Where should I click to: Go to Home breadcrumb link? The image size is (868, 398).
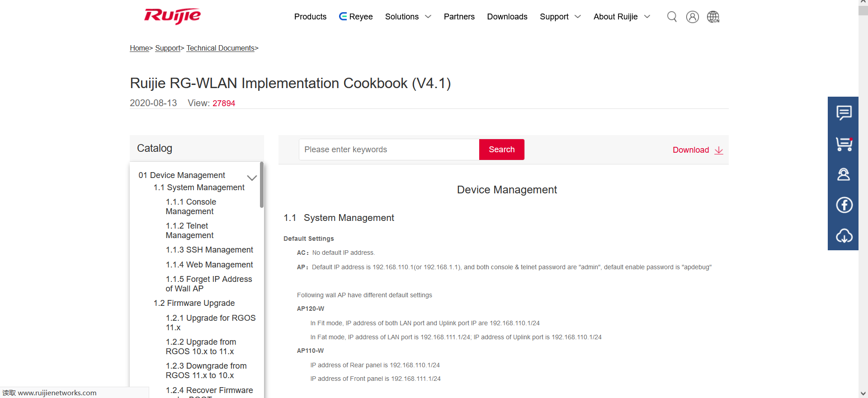coord(139,48)
